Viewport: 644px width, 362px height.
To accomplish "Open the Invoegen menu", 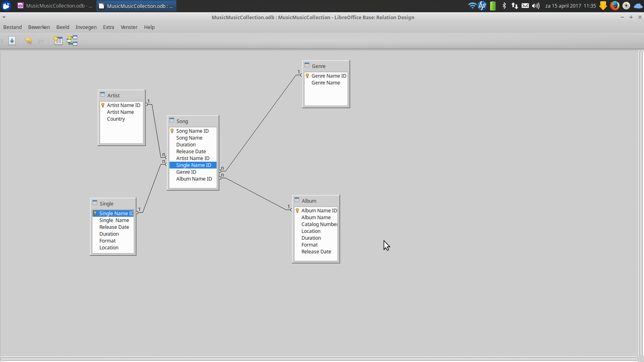I will point(86,27).
